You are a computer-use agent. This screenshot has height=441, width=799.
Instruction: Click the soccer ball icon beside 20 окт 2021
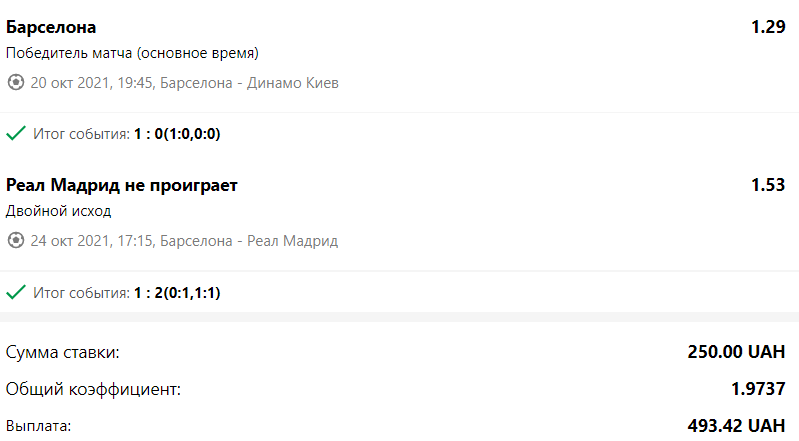15,83
